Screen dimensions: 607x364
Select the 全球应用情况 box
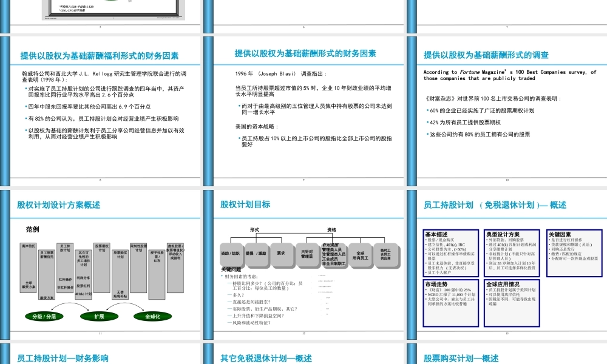pyautogui.click(x=512, y=303)
